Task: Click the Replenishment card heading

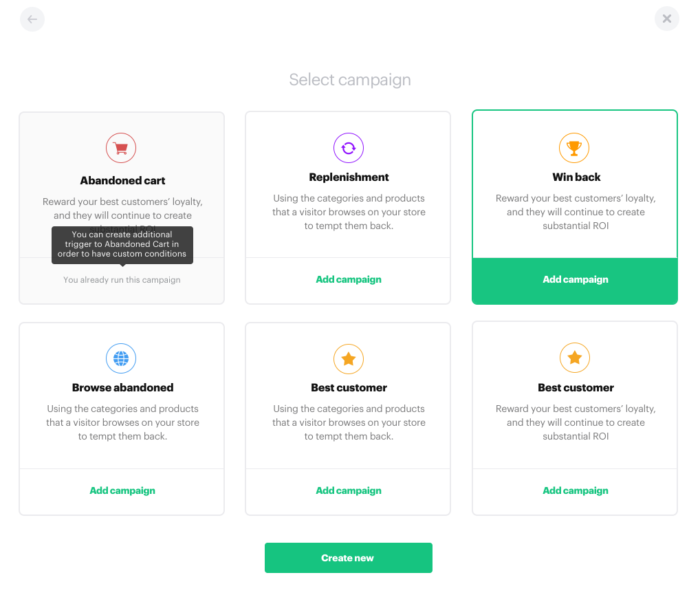Action: coord(349,177)
